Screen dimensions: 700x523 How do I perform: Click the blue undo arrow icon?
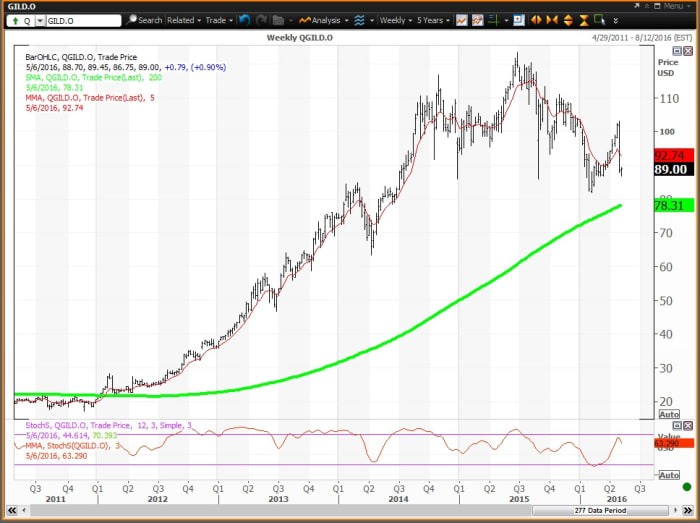coord(247,20)
